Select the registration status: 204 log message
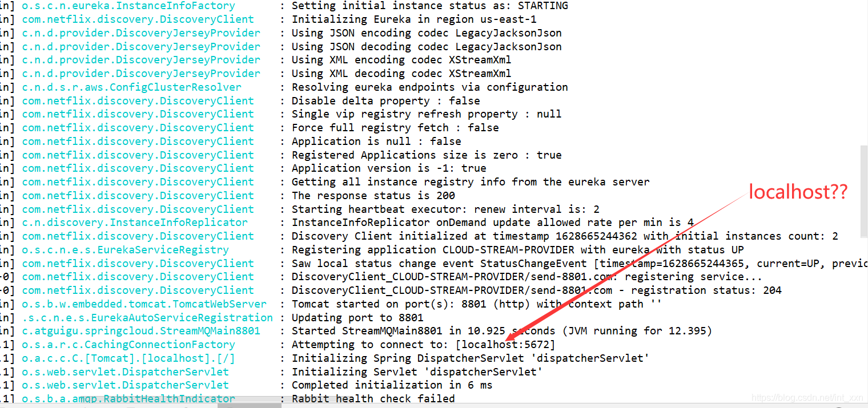The height and width of the screenshot is (408, 868). click(x=514, y=290)
